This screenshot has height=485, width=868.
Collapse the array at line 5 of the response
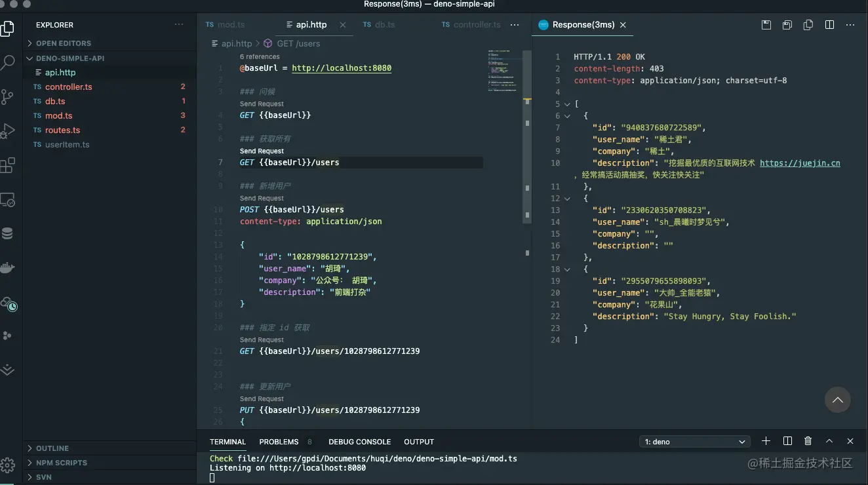[x=566, y=104]
